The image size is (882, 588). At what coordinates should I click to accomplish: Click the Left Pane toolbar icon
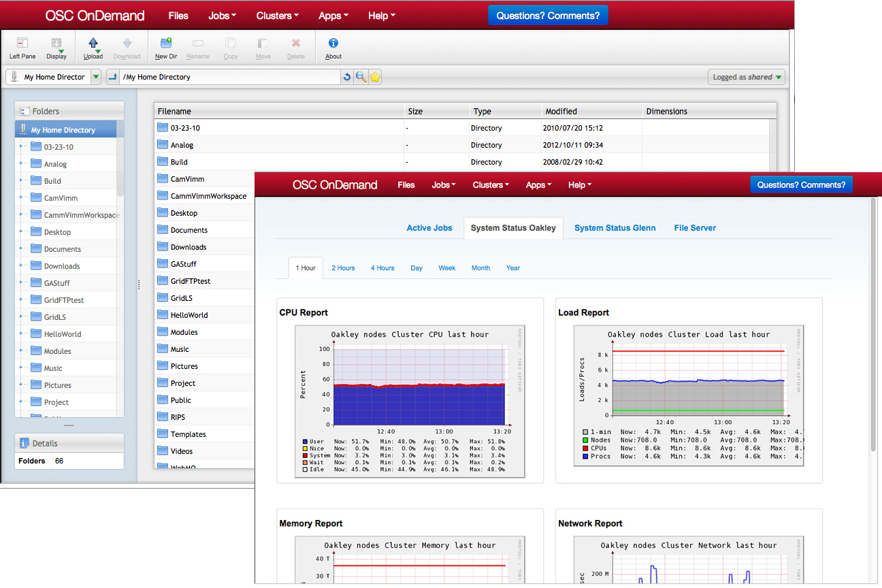click(22, 44)
